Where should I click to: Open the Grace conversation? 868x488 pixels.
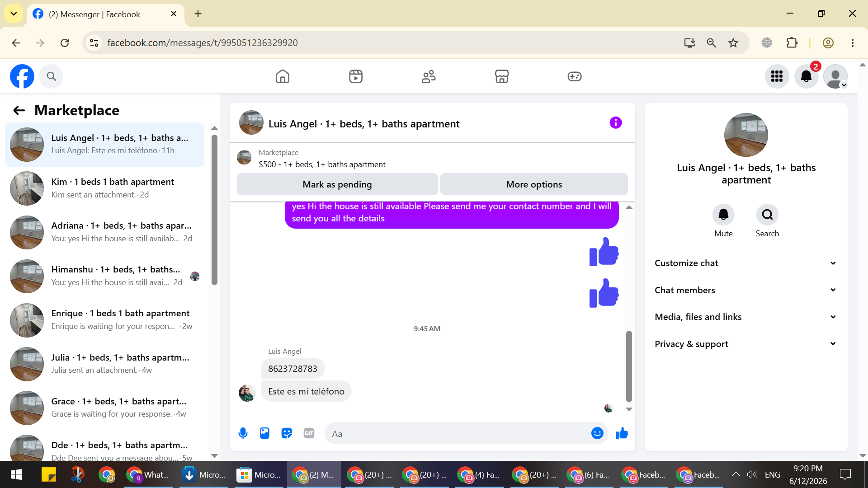(x=104, y=408)
